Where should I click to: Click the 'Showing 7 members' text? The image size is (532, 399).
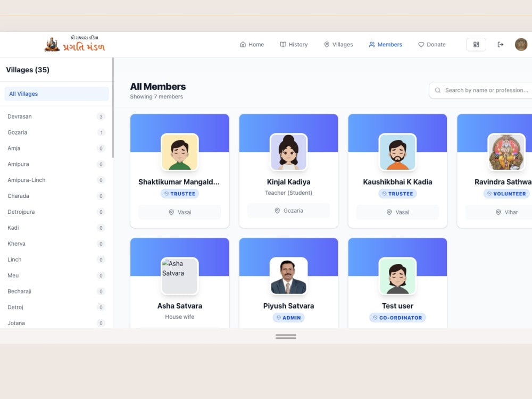(156, 97)
